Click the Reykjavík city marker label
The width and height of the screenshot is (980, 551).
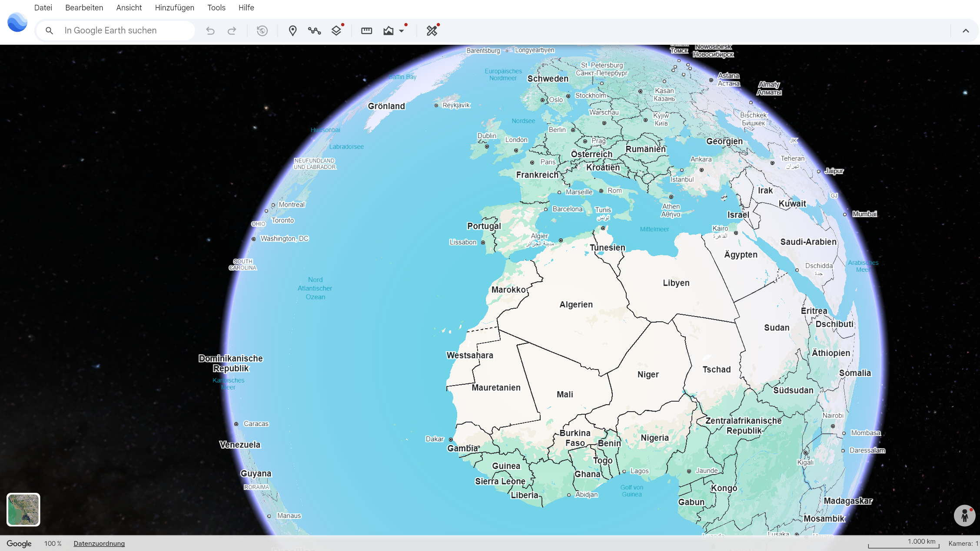456,106
